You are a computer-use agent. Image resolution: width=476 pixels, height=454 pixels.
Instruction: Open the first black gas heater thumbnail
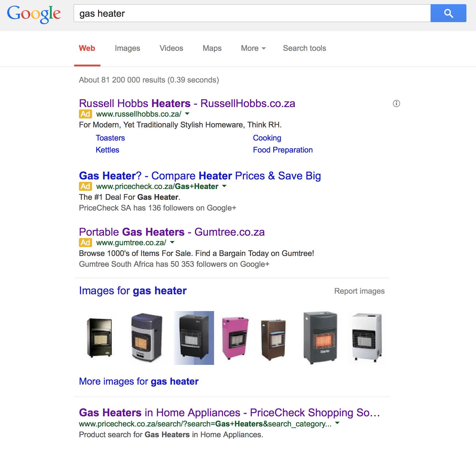tap(100, 338)
